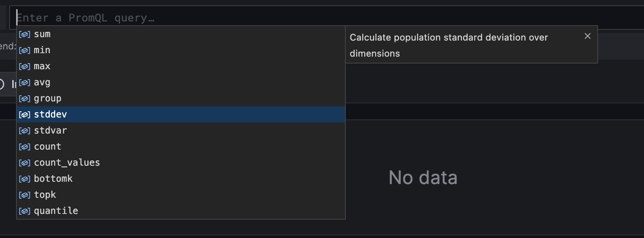This screenshot has height=238, width=644.
Task: Click the aggregation icon beside quantile
Action: pos(24,211)
